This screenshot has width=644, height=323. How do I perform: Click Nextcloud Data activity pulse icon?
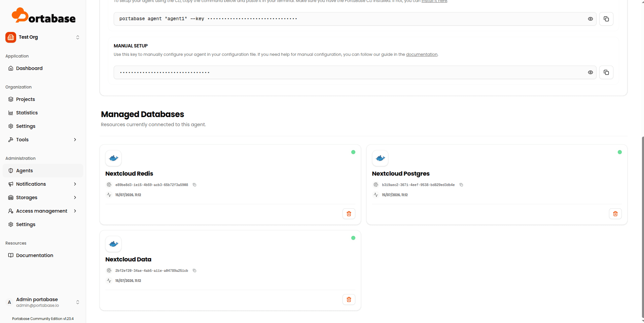click(x=109, y=281)
